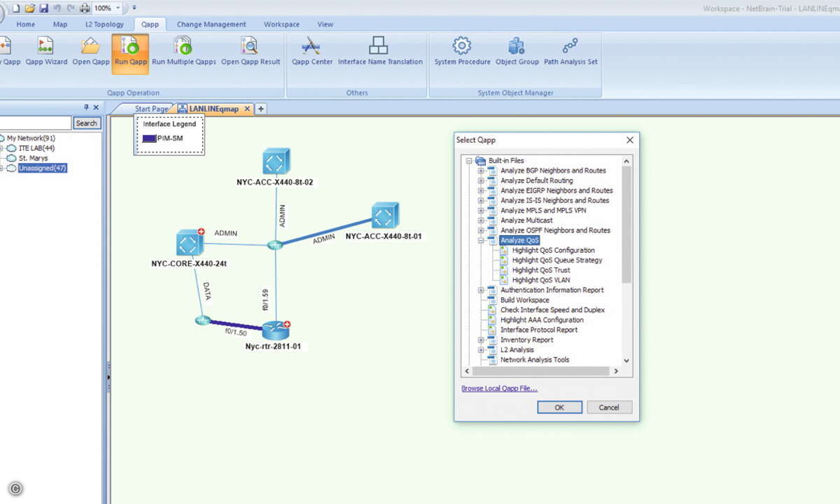Click the Qapp tree horizontal scrollbar
Screen dimensions: 840x504
coord(542,370)
